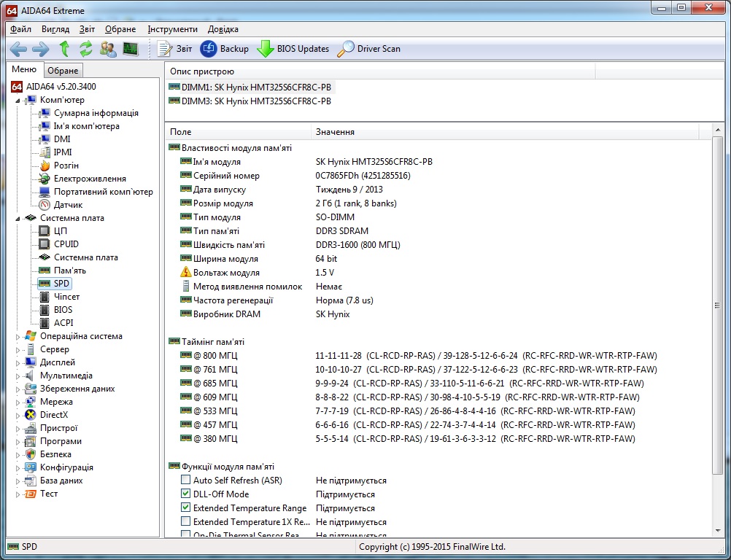Image resolution: width=731 pixels, height=560 pixels.
Task: Start Backup from the toolbar
Action: [x=224, y=49]
